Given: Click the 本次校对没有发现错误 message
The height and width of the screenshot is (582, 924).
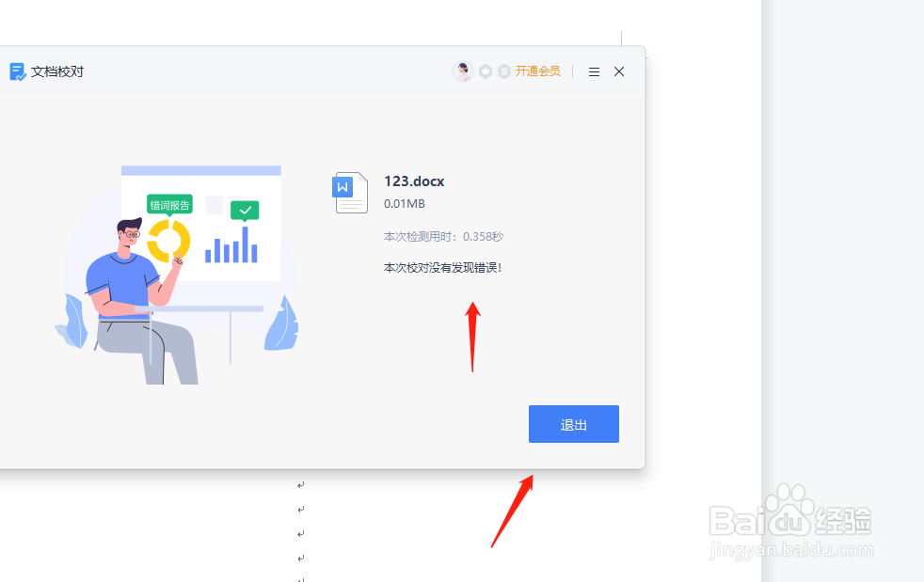Looking at the screenshot, I should tap(442, 268).
